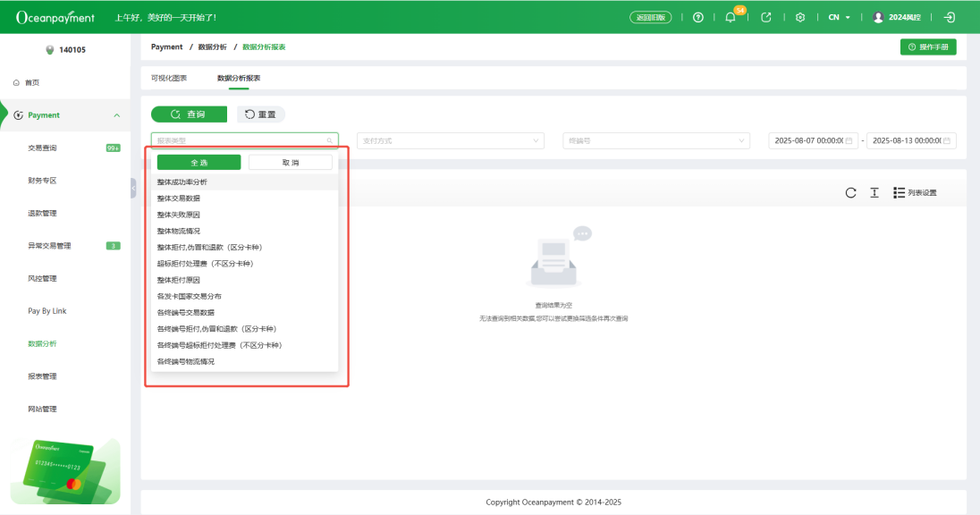
Task: Click 数据分析 in the breadcrumb
Action: click(x=213, y=46)
